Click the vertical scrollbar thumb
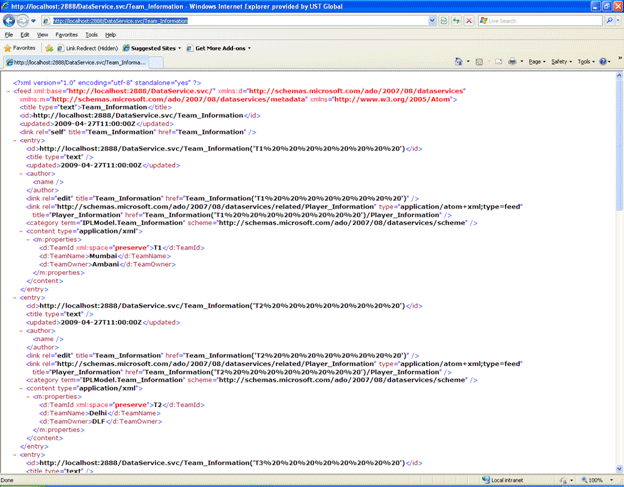The width and height of the screenshot is (624, 487). click(x=619, y=145)
